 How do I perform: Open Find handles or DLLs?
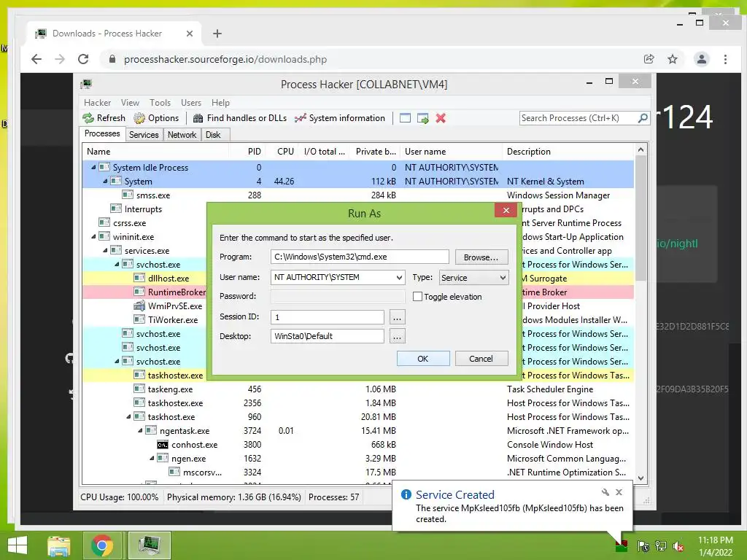(x=239, y=118)
